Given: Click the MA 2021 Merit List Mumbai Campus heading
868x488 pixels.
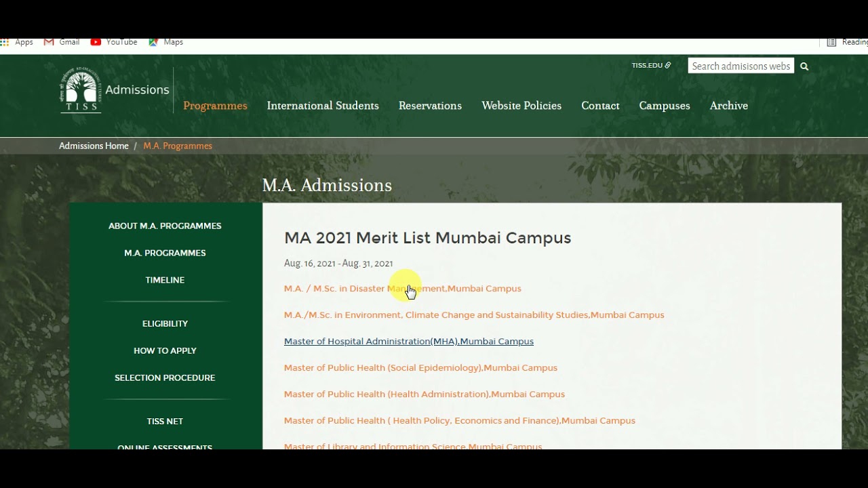Looking at the screenshot, I should pos(428,238).
